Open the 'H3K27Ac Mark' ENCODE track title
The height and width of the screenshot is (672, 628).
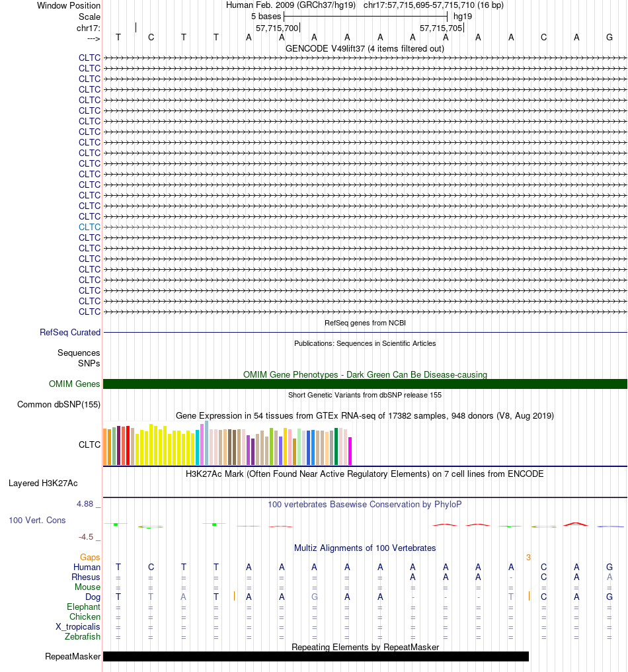click(x=365, y=474)
